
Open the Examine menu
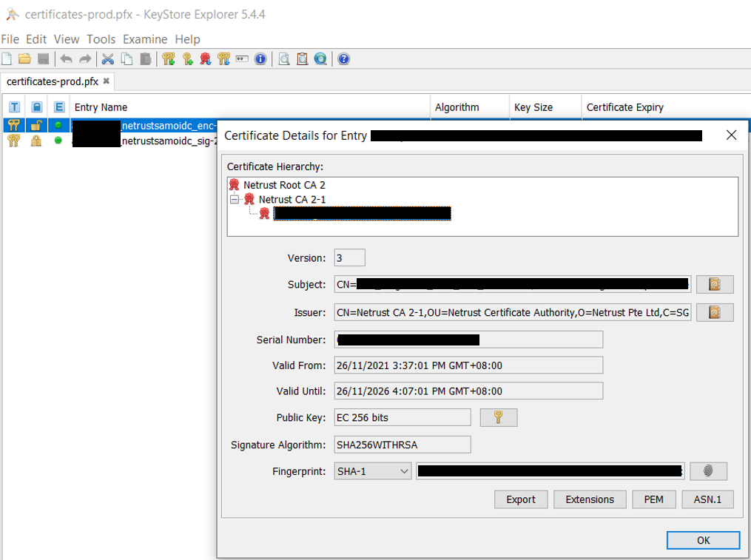(x=145, y=39)
